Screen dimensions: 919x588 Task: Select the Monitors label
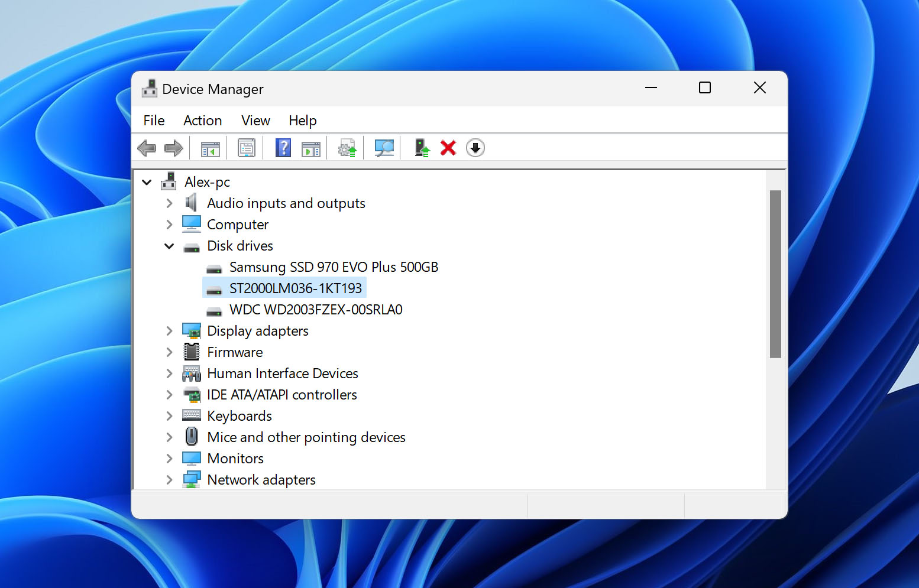point(235,459)
